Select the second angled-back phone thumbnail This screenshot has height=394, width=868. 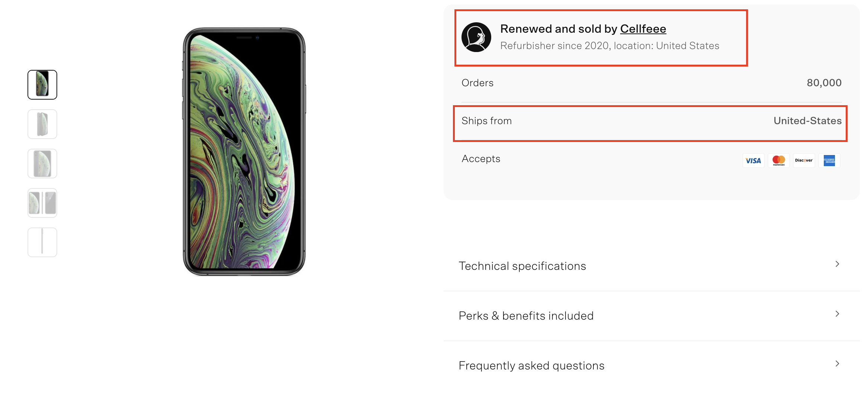click(42, 124)
